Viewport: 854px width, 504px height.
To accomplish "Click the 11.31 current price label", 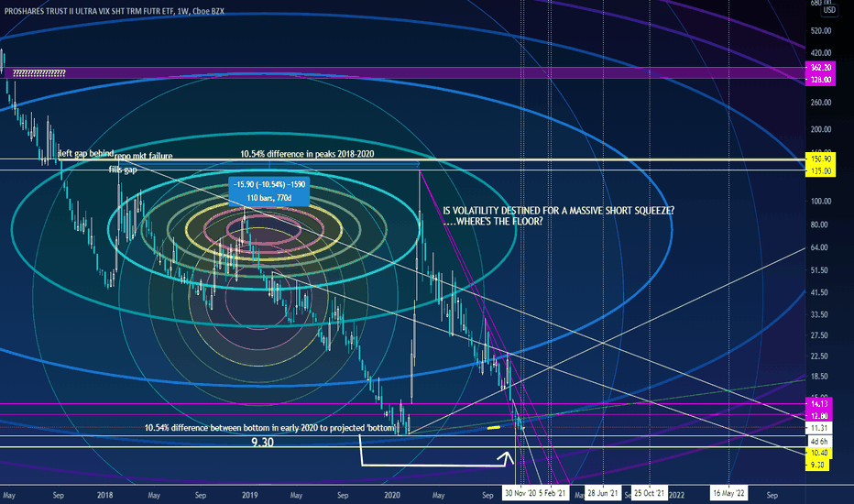I will click(x=819, y=428).
